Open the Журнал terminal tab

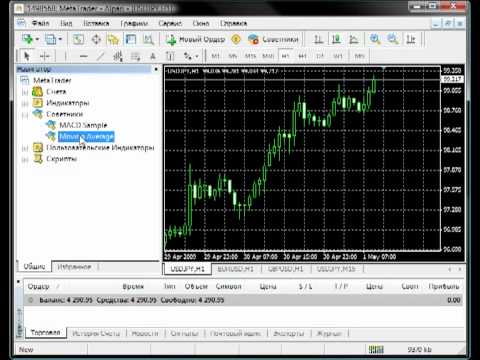329,333
